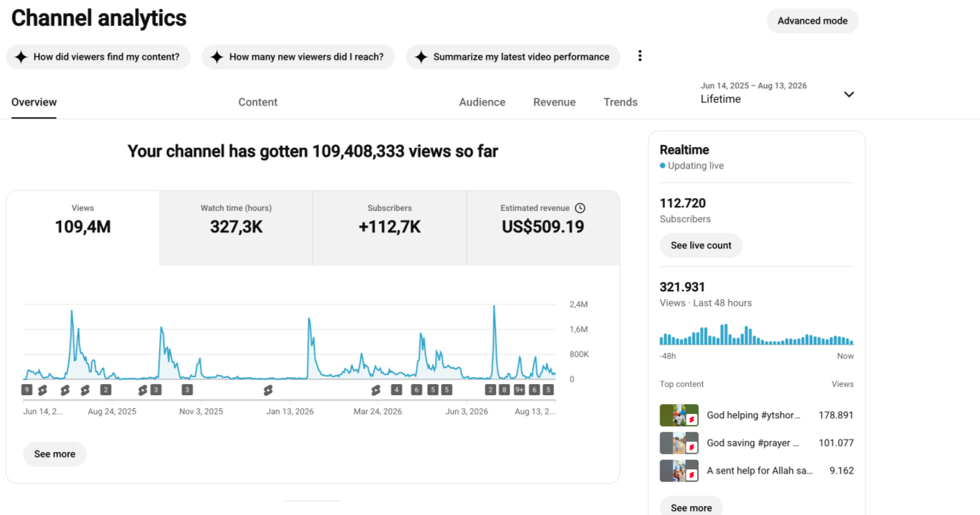This screenshot has height=515, width=980.
Task: Click the "Top content" column header
Action: pyautogui.click(x=682, y=384)
